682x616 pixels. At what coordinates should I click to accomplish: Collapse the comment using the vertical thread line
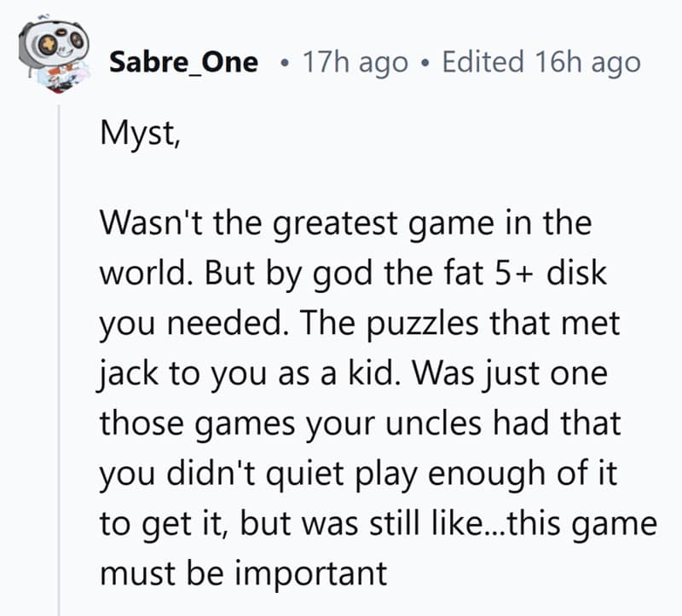tap(58, 341)
